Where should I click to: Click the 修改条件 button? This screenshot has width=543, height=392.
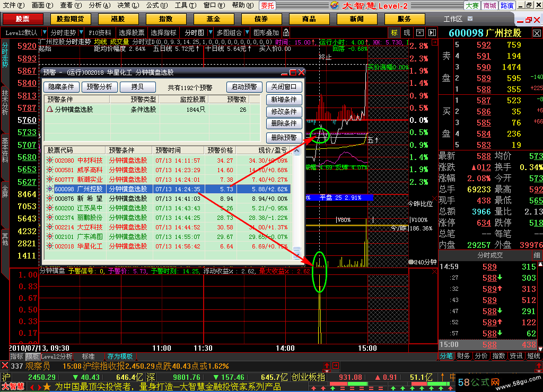coord(284,112)
